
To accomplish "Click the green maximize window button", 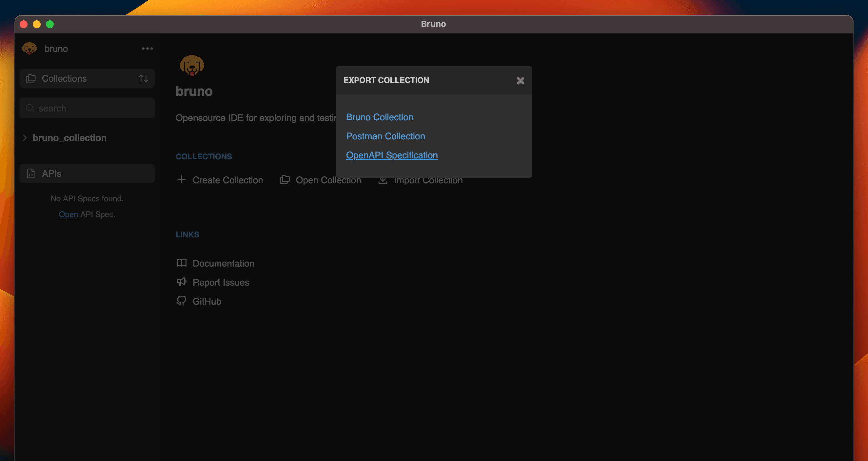I will (50, 24).
